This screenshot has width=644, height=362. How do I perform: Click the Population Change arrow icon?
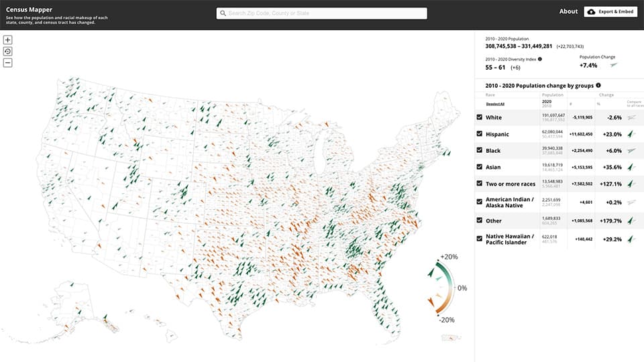614,66
